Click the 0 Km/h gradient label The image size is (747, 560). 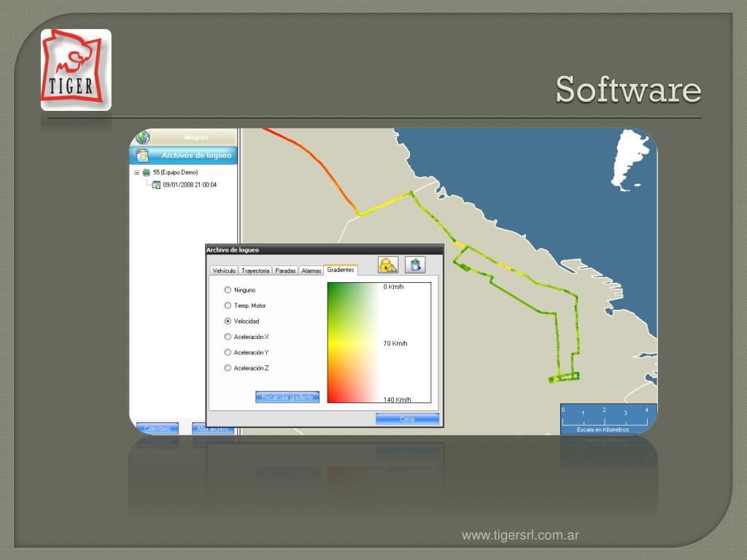(393, 287)
